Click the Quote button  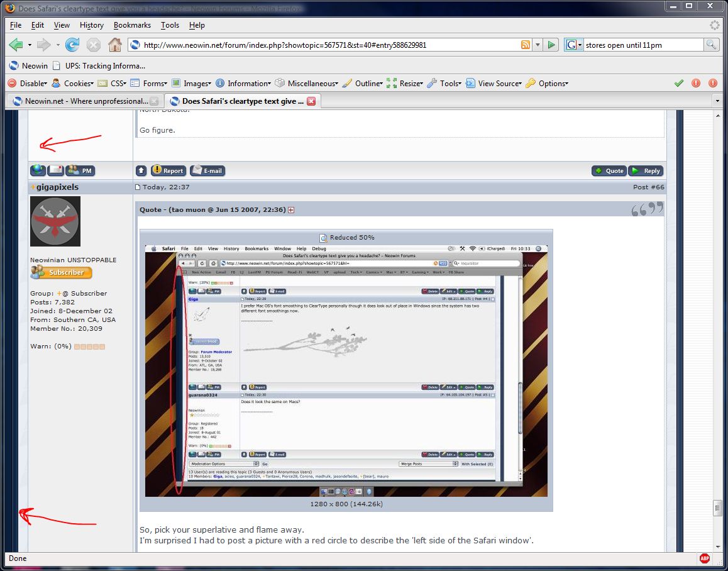pos(609,170)
